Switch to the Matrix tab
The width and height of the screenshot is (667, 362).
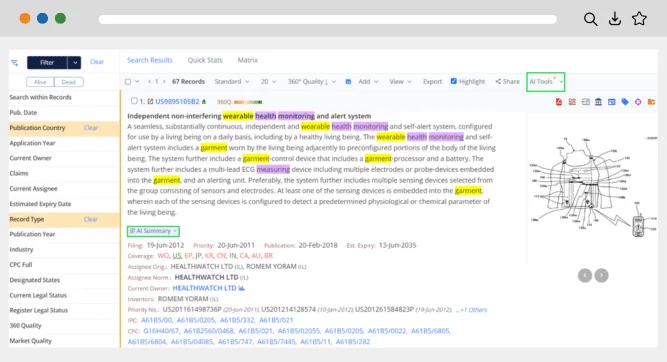tap(248, 60)
